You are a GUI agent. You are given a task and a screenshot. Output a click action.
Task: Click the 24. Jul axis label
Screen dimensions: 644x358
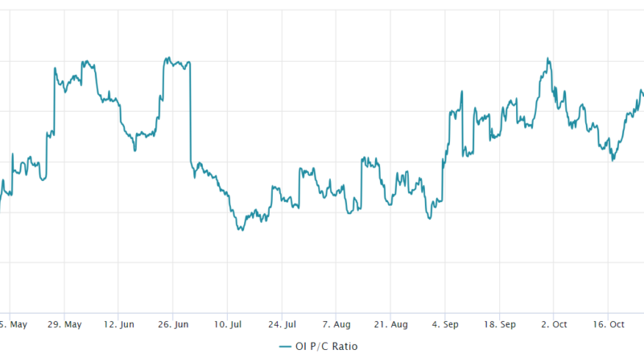(x=282, y=324)
